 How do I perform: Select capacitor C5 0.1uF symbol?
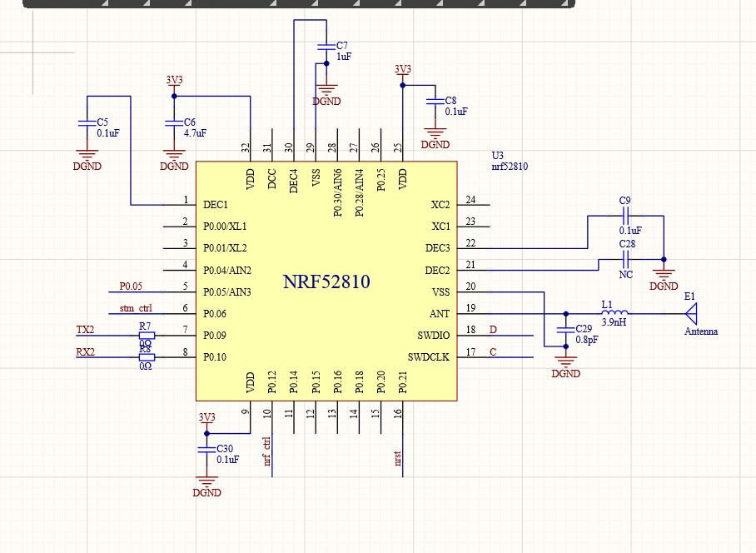[86, 123]
